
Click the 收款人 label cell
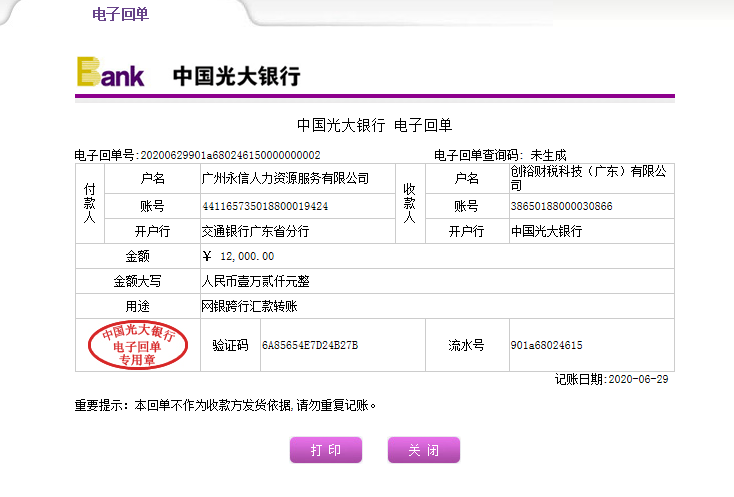(x=410, y=204)
